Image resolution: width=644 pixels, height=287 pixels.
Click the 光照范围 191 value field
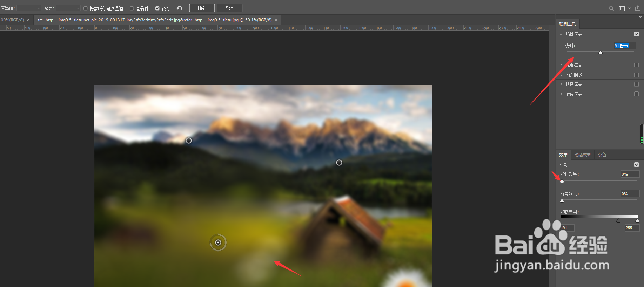pos(567,228)
